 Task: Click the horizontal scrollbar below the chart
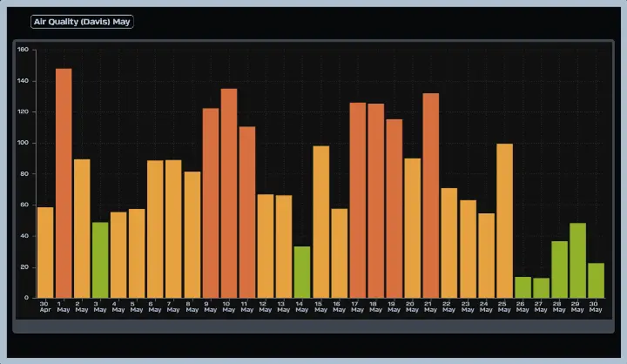point(313,326)
